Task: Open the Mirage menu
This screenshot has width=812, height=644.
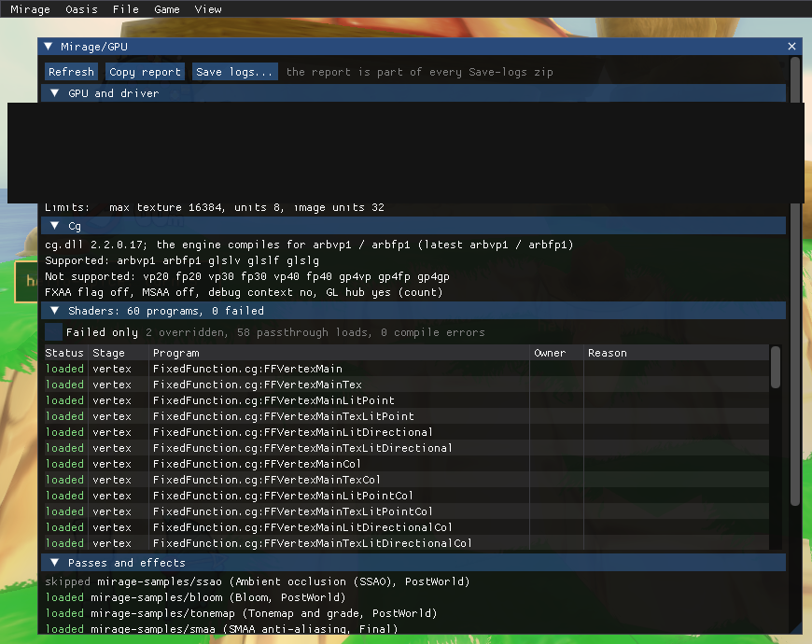Action: click(30, 9)
